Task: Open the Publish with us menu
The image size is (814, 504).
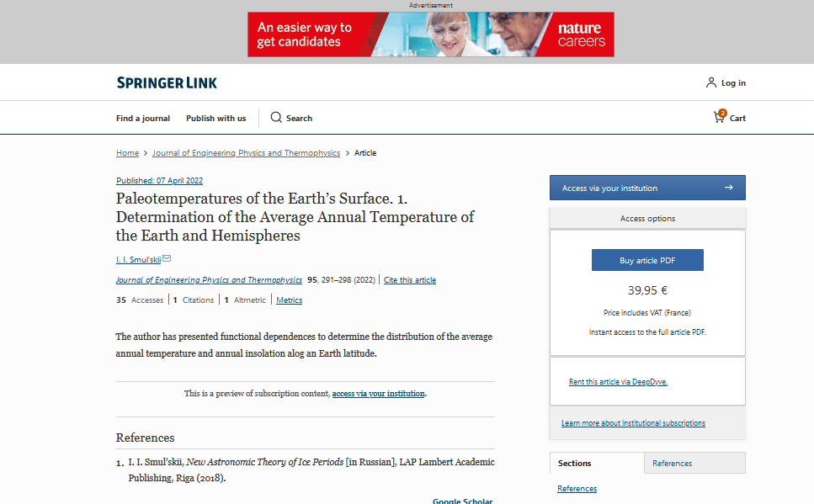Action: click(216, 119)
